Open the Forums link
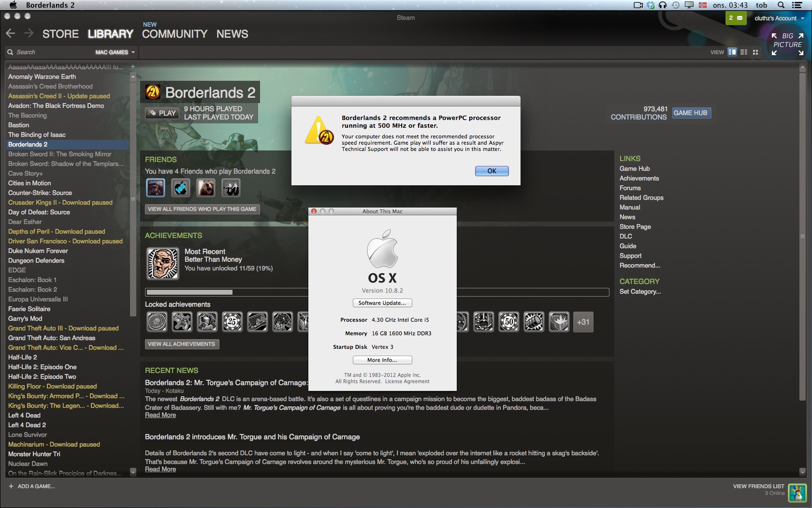Image resolution: width=812 pixels, height=508 pixels. pos(630,188)
